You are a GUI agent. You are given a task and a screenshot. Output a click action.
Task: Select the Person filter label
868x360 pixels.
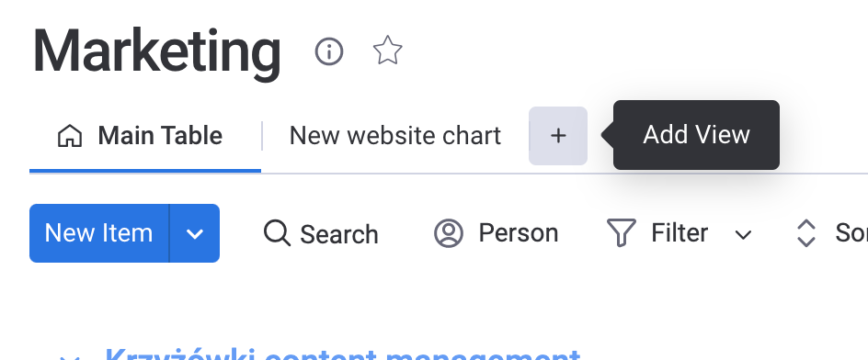(519, 233)
